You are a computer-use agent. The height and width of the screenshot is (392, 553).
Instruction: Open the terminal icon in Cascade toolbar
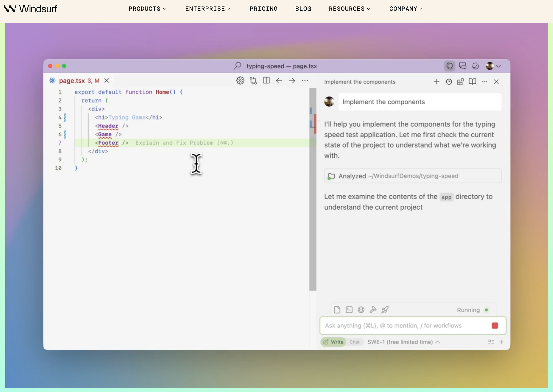tap(349, 310)
